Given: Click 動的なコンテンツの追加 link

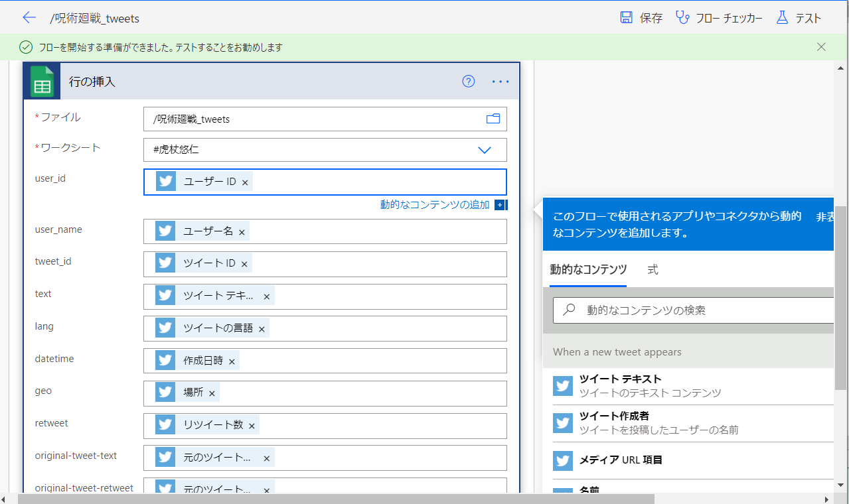Looking at the screenshot, I should 435,205.
